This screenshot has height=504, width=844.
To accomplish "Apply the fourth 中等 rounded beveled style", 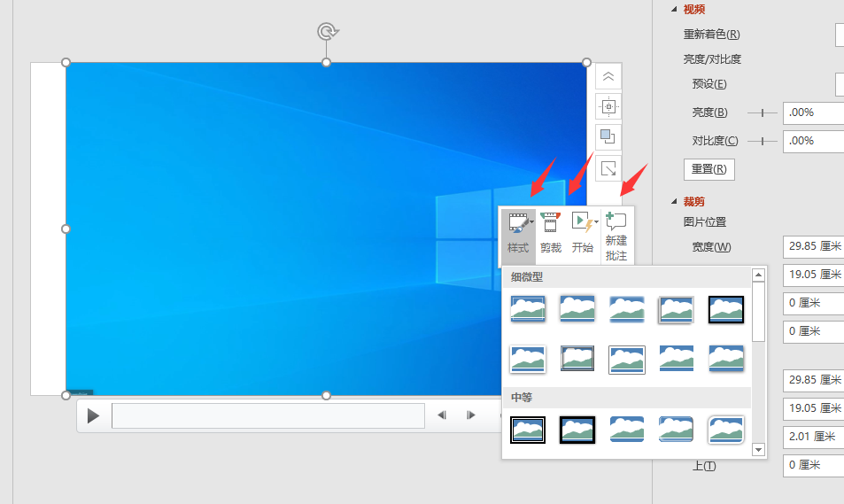I will point(676,430).
